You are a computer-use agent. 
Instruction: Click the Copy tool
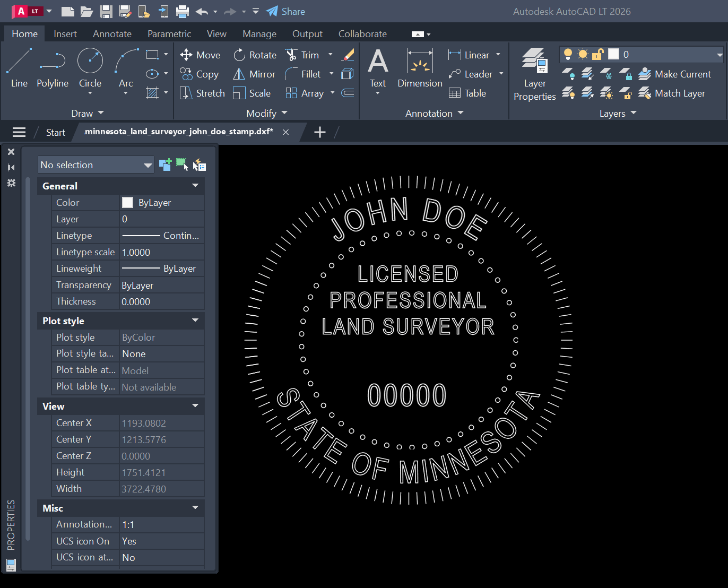(200, 74)
